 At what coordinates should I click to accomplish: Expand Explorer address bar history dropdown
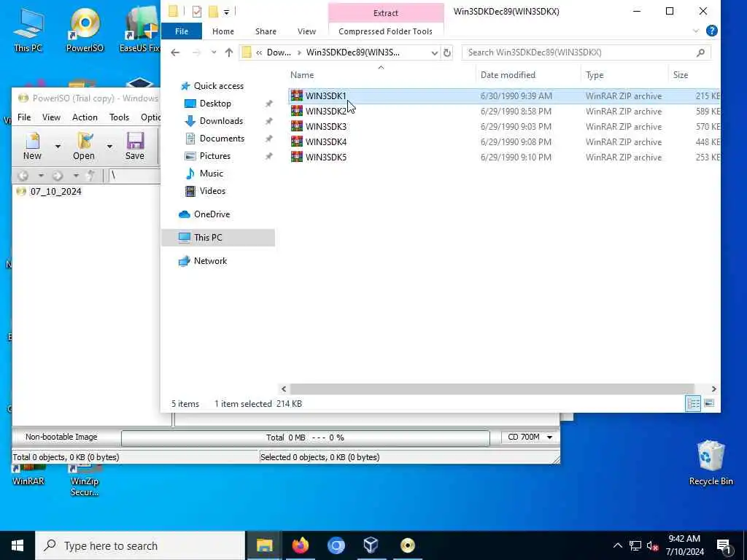pyautogui.click(x=434, y=52)
